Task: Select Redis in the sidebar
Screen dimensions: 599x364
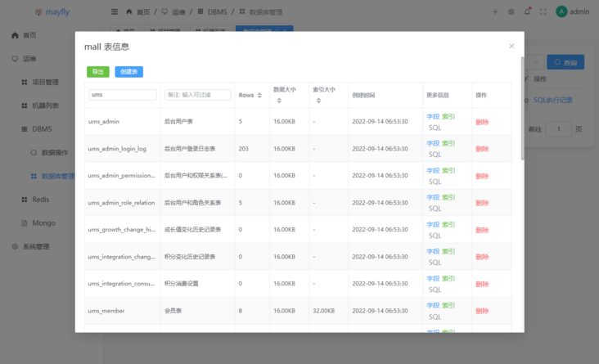Action: [41, 200]
